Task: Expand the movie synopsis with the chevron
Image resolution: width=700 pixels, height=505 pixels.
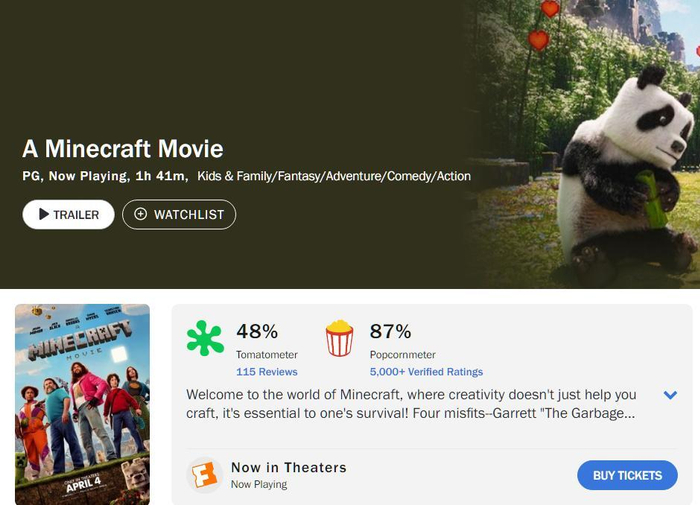Action: (671, 395)
